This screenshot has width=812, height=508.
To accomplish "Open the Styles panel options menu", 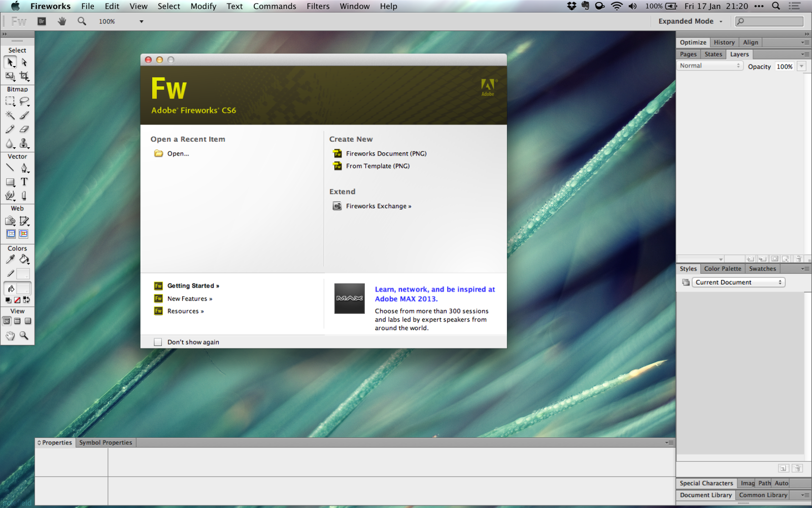I will [x=805, y=269].
